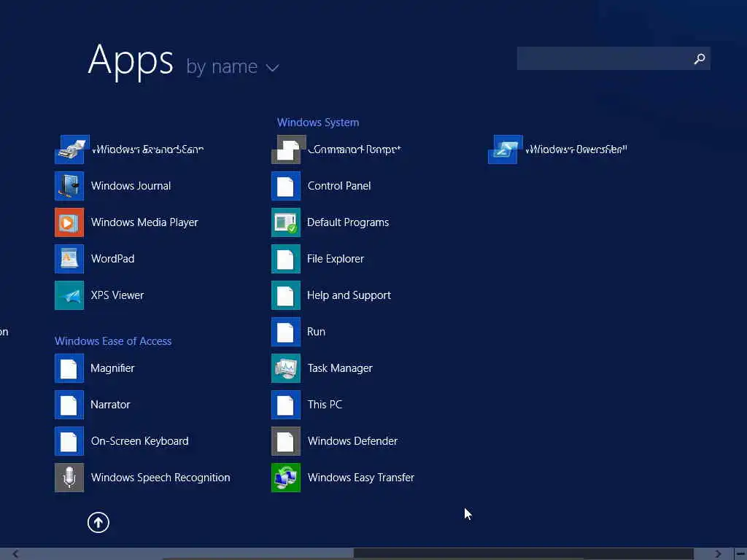Click the zoom-out minus button in corner
Viewport: 747px width, 560px height.
[x=740, y=554]
